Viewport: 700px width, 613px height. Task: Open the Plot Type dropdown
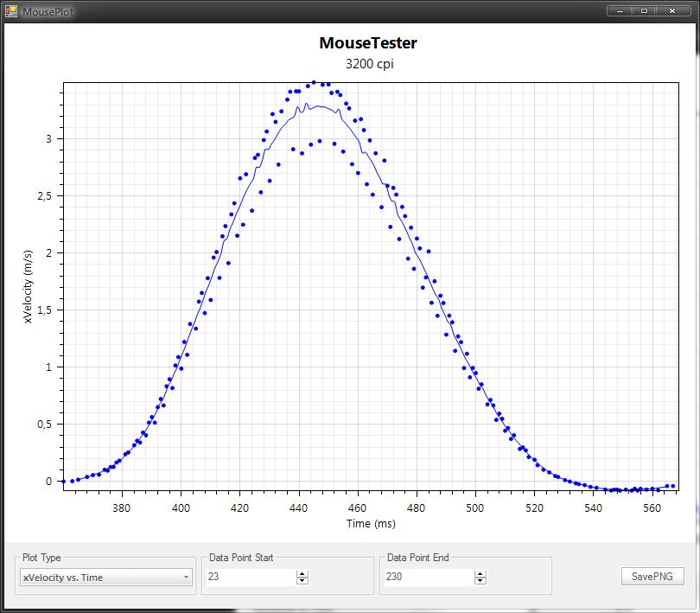coord(106,578)
